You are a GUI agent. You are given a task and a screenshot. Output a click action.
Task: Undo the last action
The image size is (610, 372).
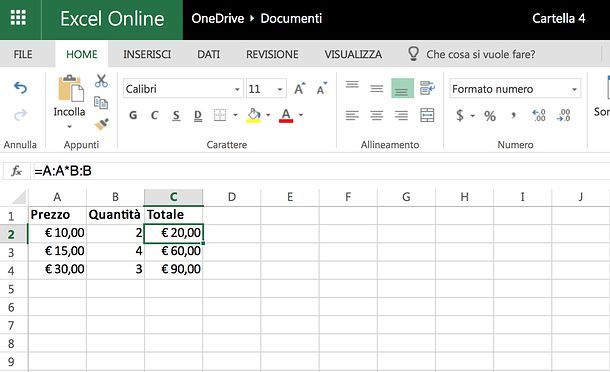20,88
